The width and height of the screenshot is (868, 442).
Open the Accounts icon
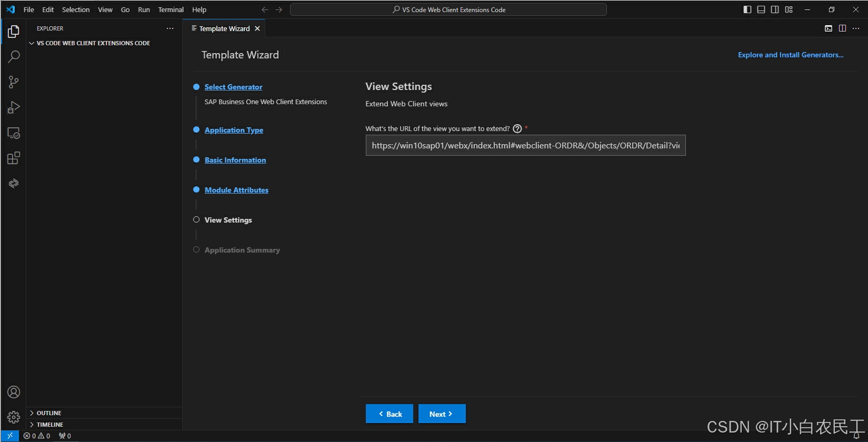[x=14, y=392]
